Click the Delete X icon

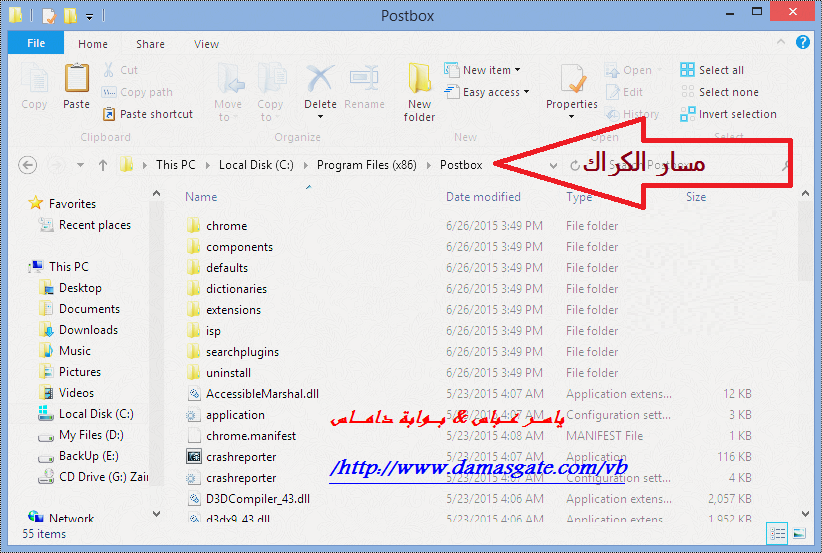point(320,79)
